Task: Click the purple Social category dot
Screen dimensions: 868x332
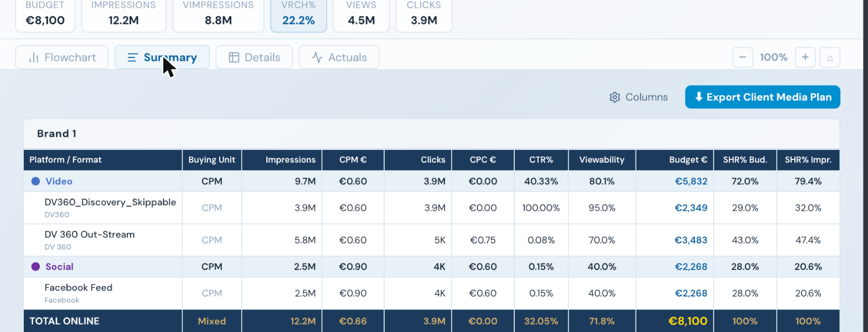Action: (x=36, y=267)
